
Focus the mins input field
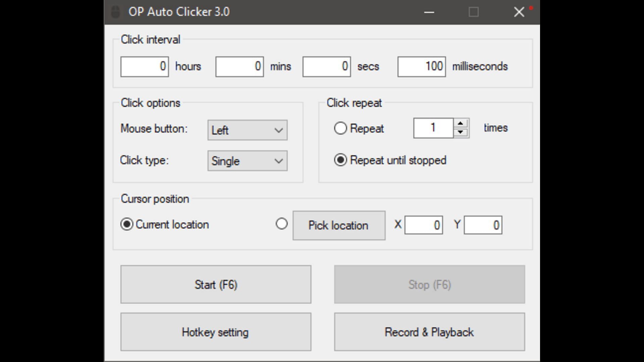239,67
